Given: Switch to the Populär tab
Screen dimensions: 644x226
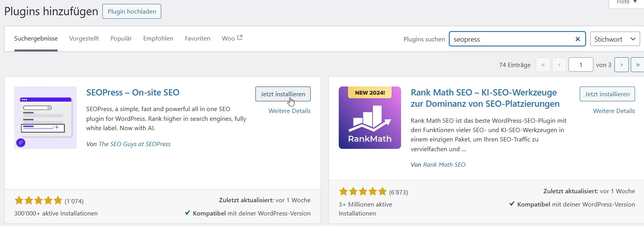Looking at the screenshot, I should pos(121,38).
